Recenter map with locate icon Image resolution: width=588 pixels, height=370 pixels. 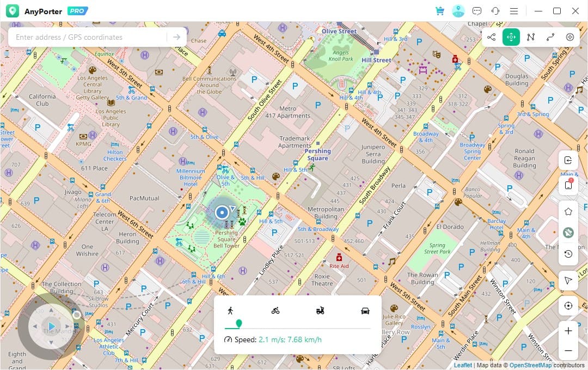pos(568,306)
